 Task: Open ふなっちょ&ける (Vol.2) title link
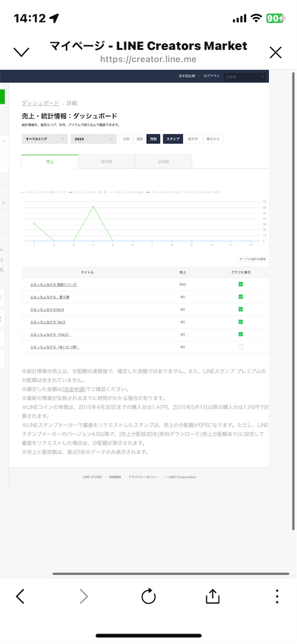pyautogui.click(x=50, y=335)
